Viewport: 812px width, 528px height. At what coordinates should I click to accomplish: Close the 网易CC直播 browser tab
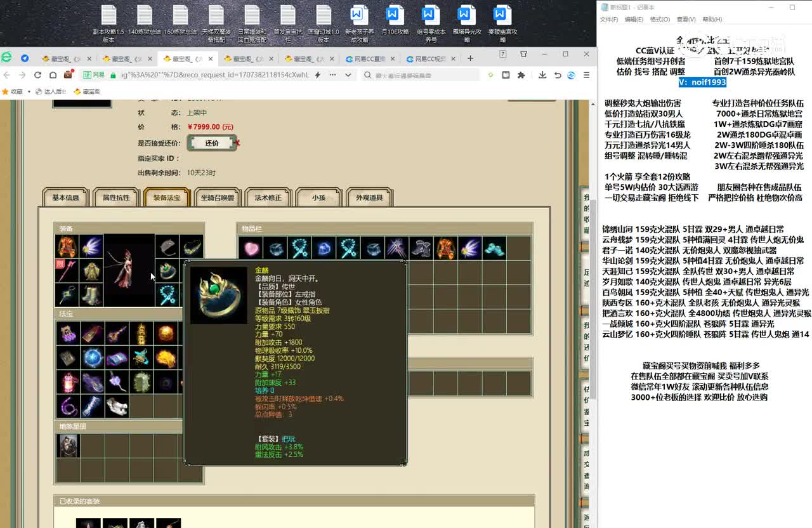click(x=393, y=58)
